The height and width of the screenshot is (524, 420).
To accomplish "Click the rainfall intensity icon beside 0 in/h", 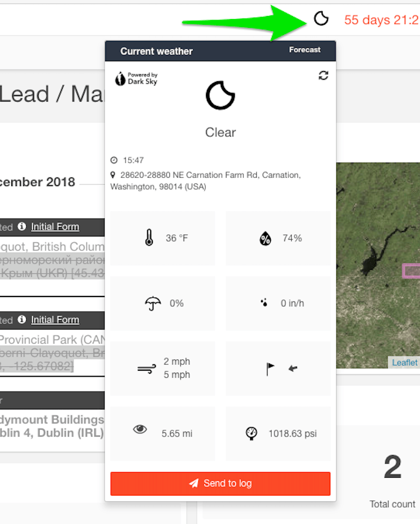I will point(264,303).
